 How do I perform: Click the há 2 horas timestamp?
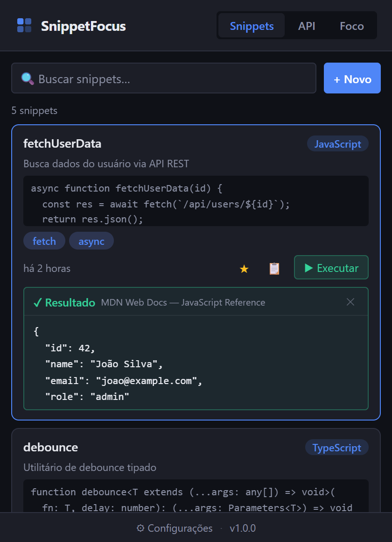pyautogui.click(x=47, y=268)
